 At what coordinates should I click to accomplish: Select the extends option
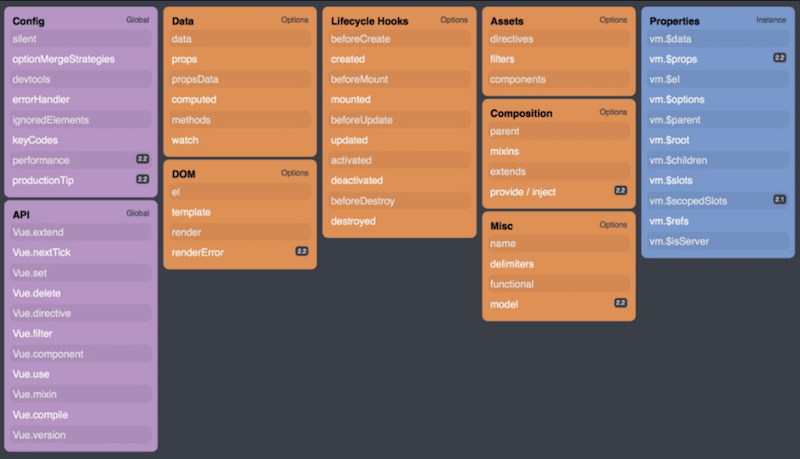(x=559, y=171)
